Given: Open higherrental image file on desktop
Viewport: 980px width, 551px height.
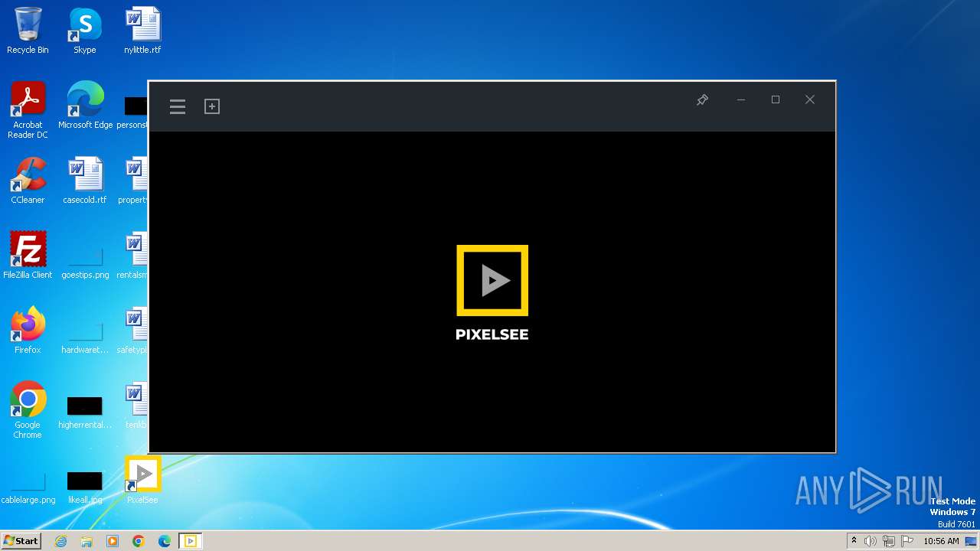Looking at the screenshot, I should tap(85, 412).
